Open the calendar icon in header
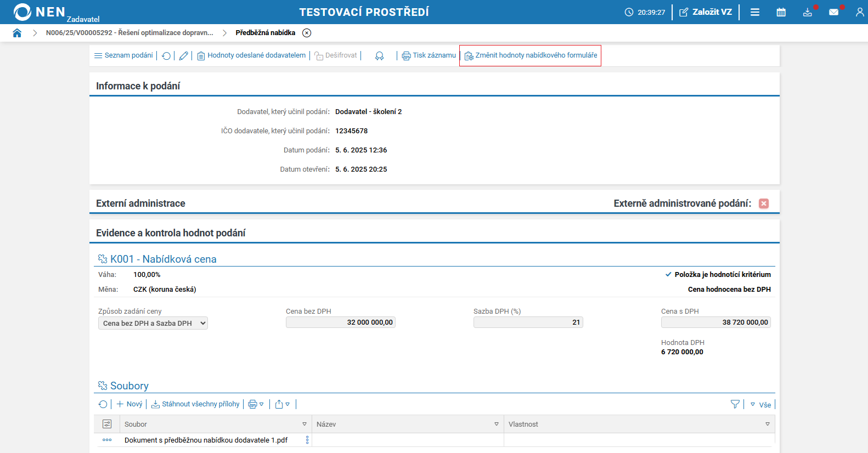The height and width of the screenshot is (453, 868). (x=781, y=12)
